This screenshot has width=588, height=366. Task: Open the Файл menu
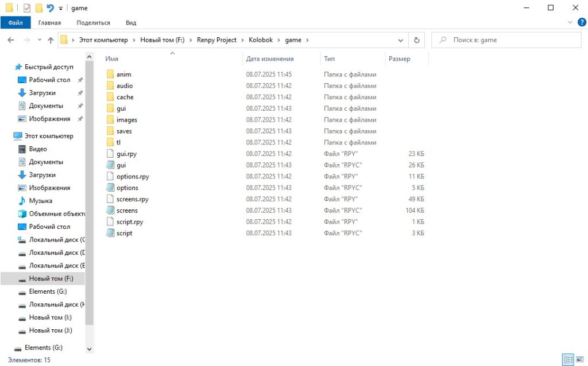coord(16,23)
